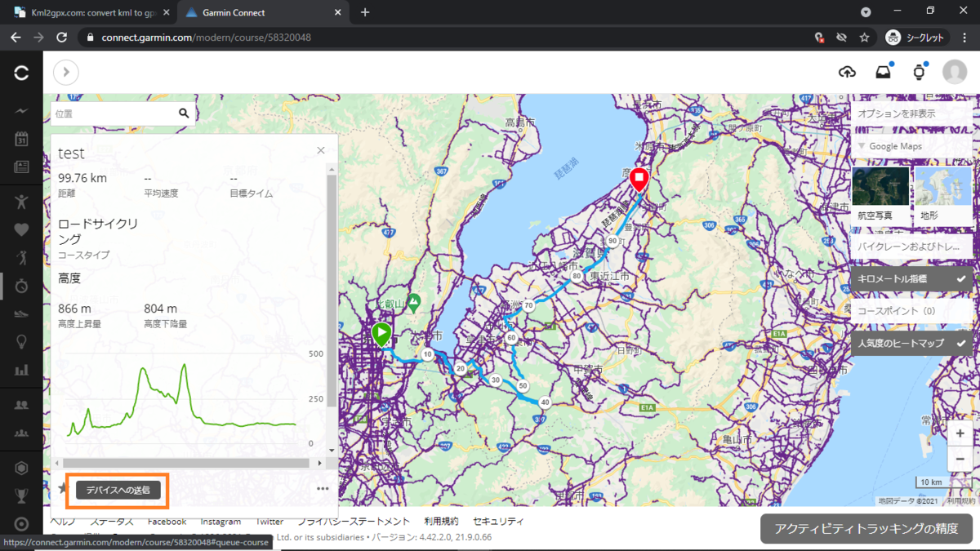Open the Twitter footer link

click(269, 521)
